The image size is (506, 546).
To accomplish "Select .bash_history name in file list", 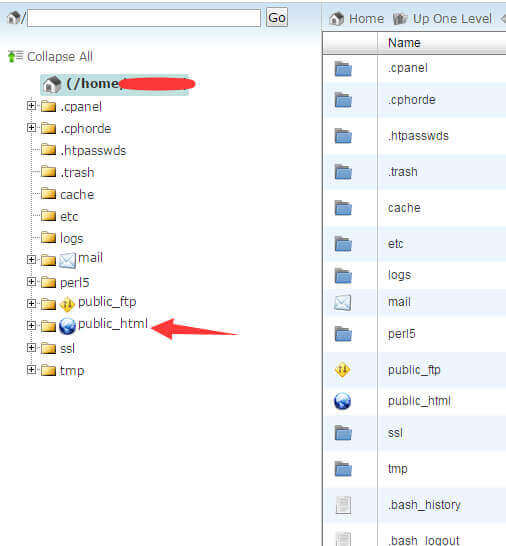I will point(425,505).
